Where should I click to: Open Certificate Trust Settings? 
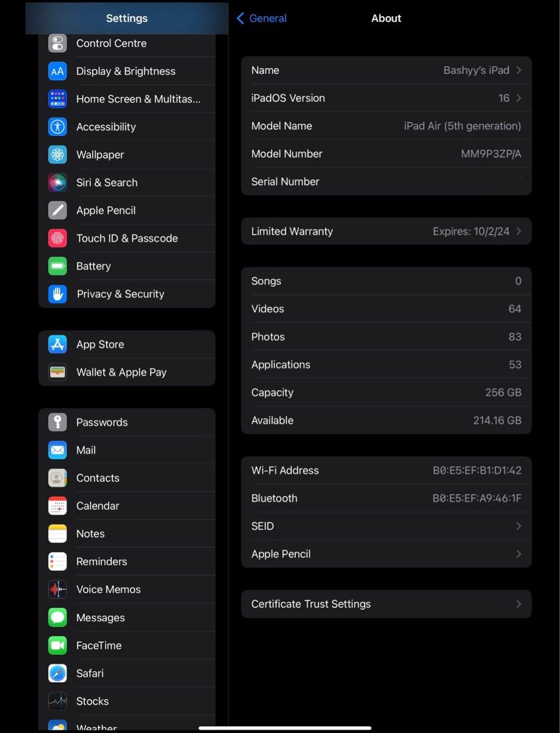pos(386,603)
